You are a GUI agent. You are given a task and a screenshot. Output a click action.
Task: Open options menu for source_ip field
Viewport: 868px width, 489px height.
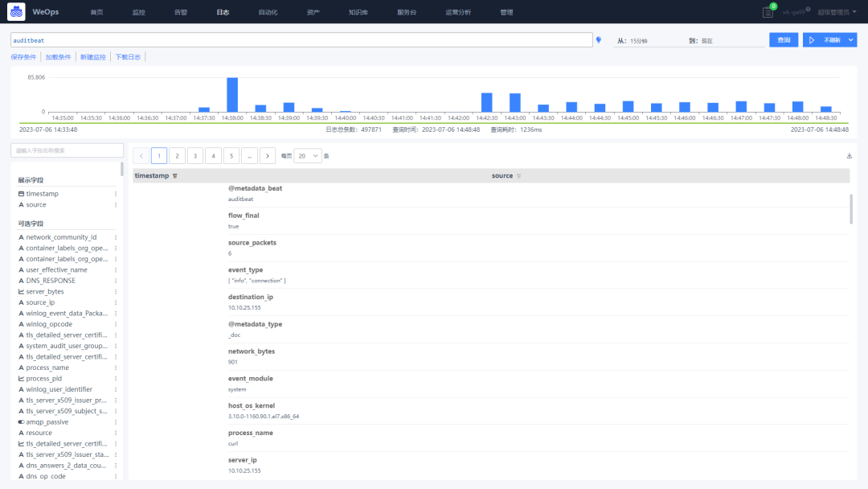coord(116,302)
